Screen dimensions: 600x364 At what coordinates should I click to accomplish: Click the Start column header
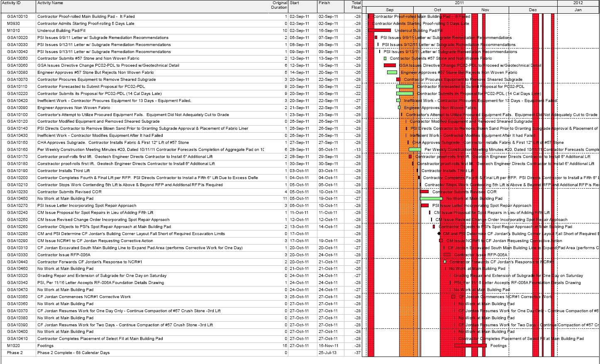[294, 3]
